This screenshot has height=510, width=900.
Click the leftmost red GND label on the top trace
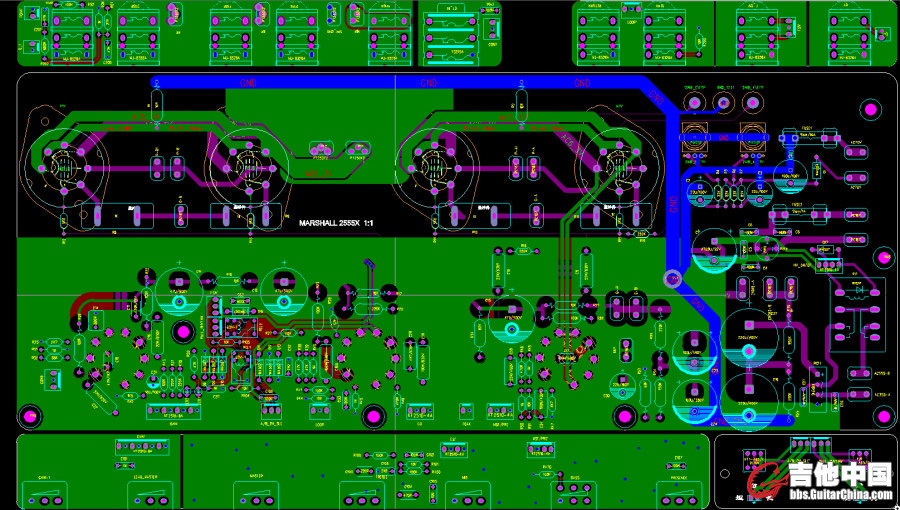pos(249,84)
